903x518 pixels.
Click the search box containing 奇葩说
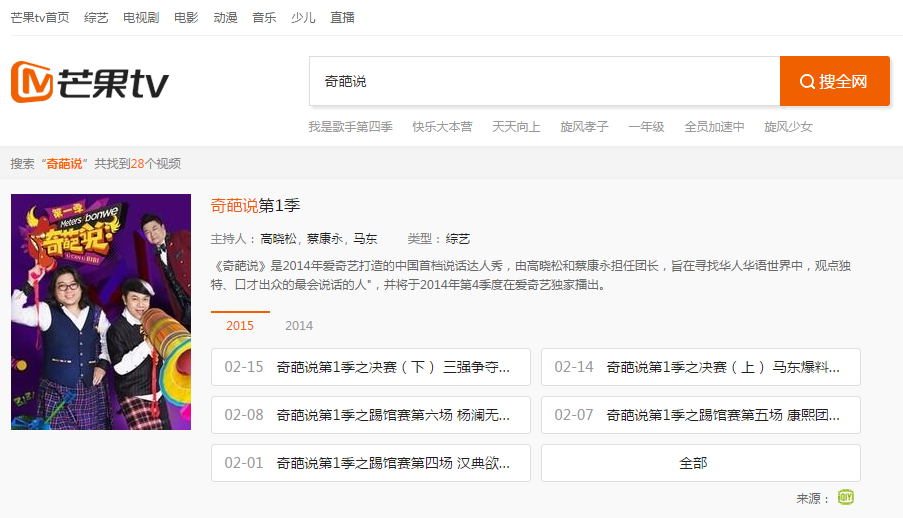click(545, 81)
